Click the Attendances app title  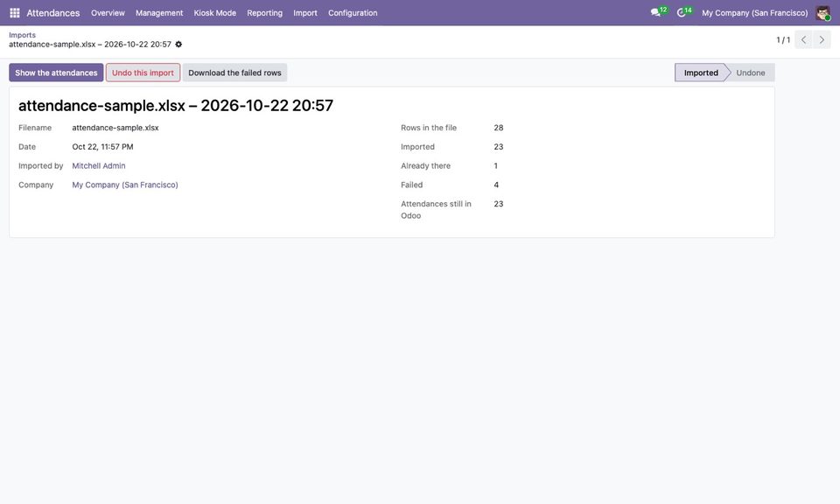click(x=53, y=13)
